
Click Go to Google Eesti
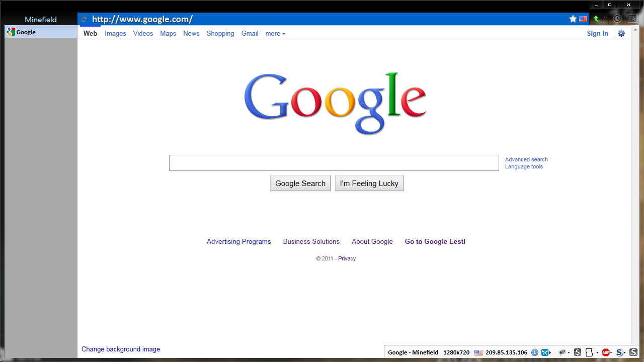coord(435,241)
